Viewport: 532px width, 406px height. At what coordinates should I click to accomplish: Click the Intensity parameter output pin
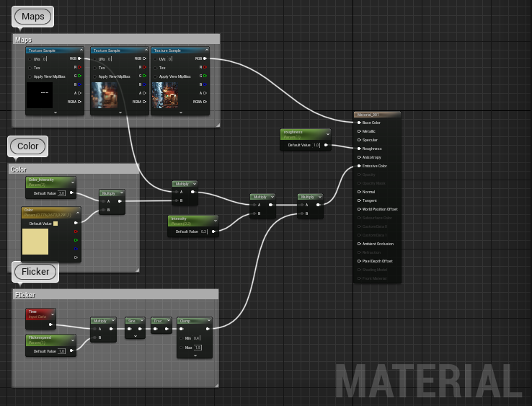coord(213,231)
